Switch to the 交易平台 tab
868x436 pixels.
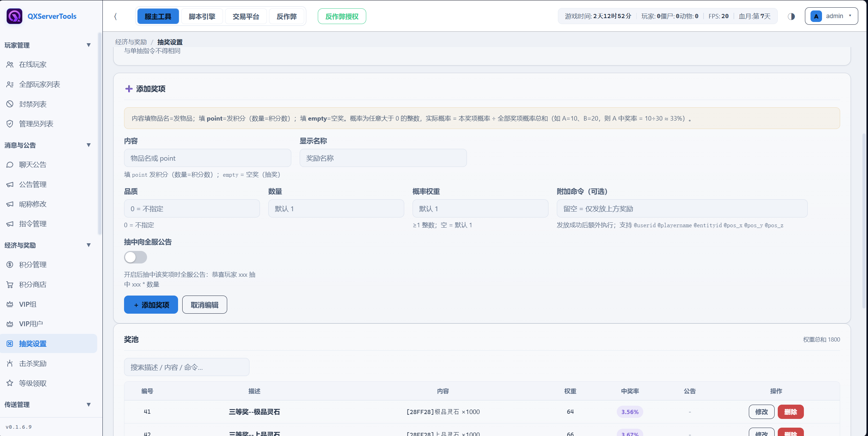(246, 16)
